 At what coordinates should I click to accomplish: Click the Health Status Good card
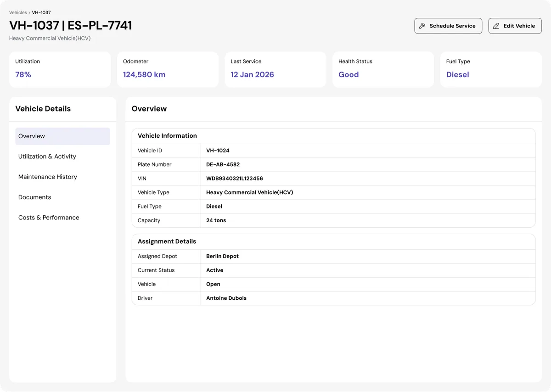click(x=383, y=69)
